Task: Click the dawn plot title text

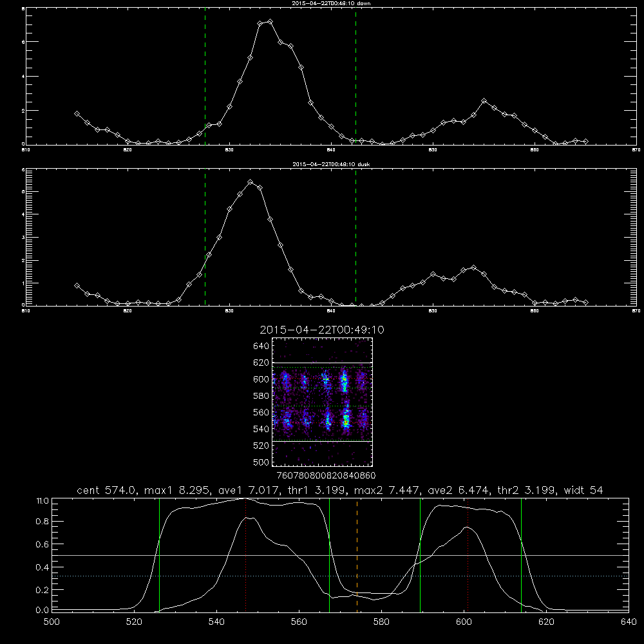Action: [331, 3]
